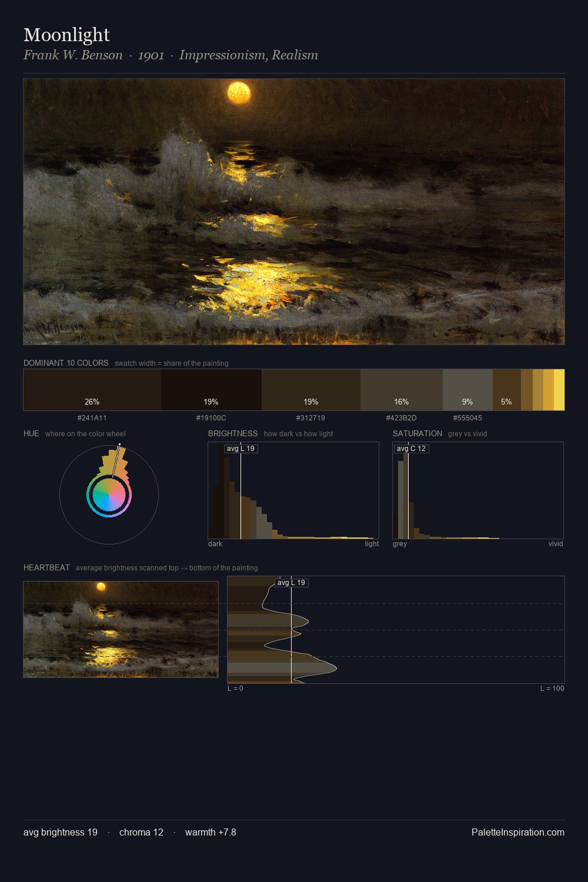588x882 pixels.
Task: Select the 16% swatch #423B2D
Action: click(x=402, y=390)
